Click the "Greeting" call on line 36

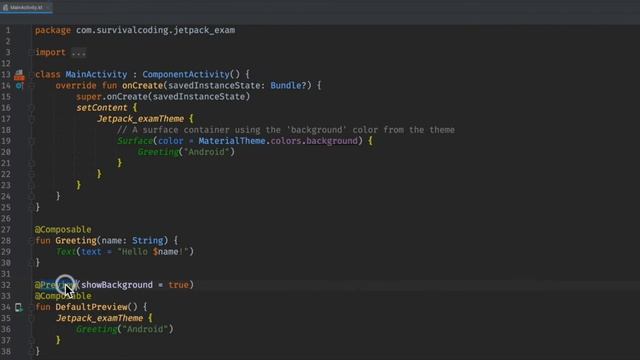[x=96, y=329]
